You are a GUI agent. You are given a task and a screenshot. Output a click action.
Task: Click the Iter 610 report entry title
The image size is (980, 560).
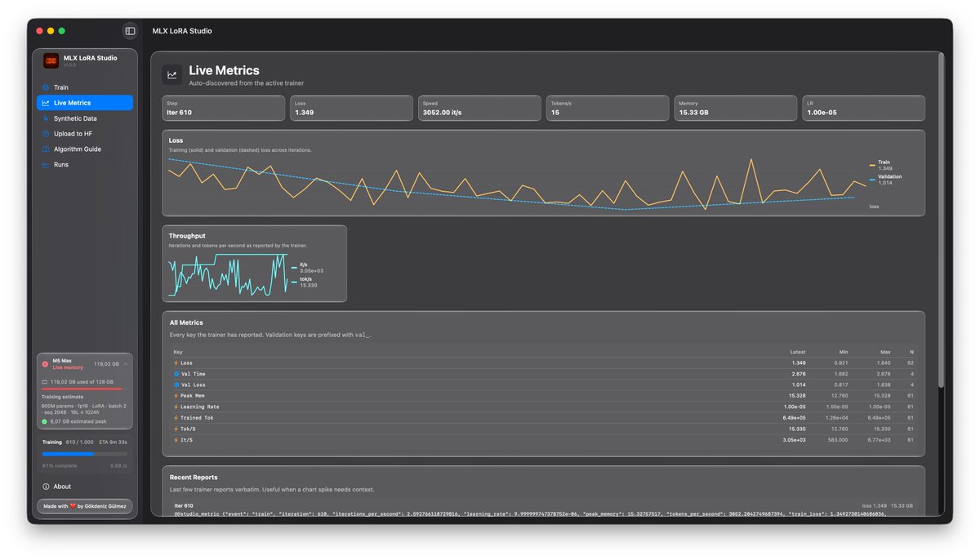[184, 506]
